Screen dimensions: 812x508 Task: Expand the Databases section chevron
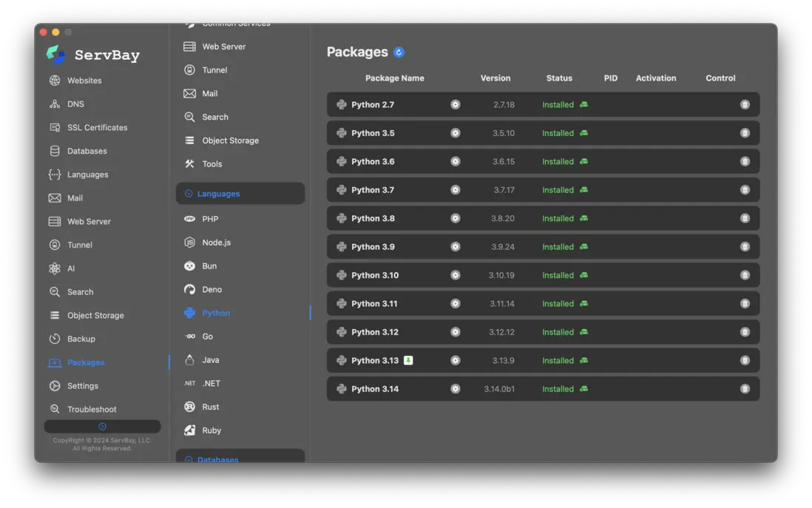coord(189,459)
